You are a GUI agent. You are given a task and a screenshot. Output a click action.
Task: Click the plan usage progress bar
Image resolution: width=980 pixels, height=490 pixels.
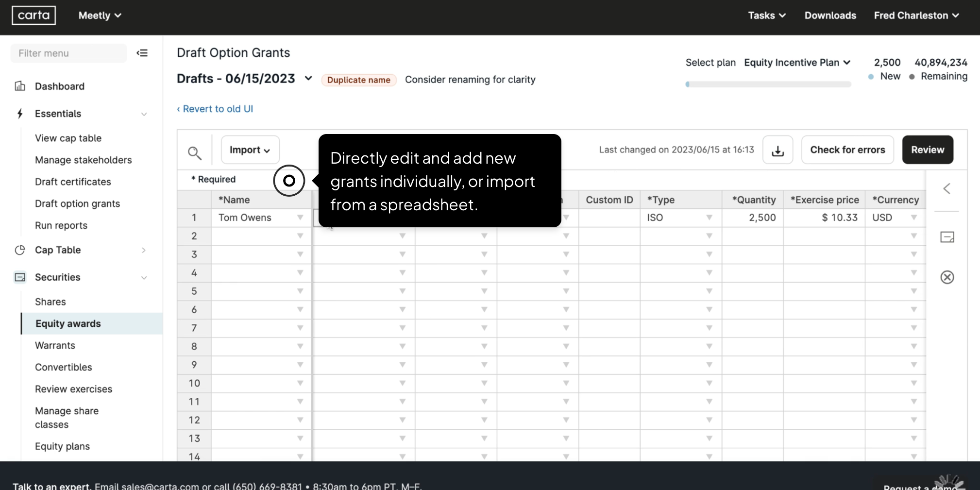pyautogui.click(x=768, y=84)
